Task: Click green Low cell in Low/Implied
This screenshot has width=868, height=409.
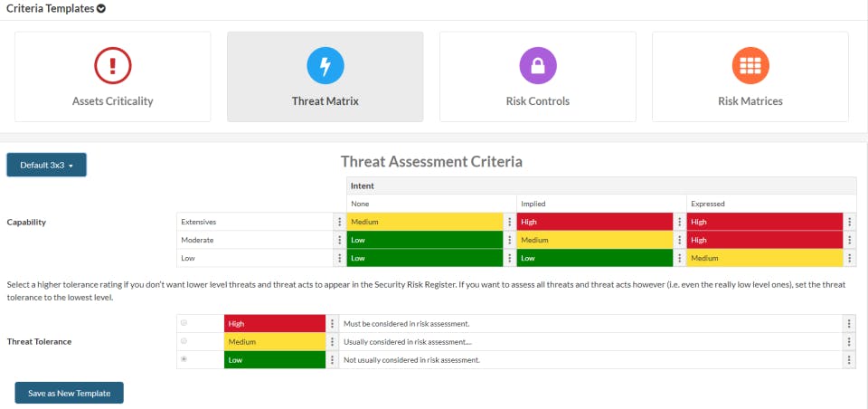Action: (595, 258)
